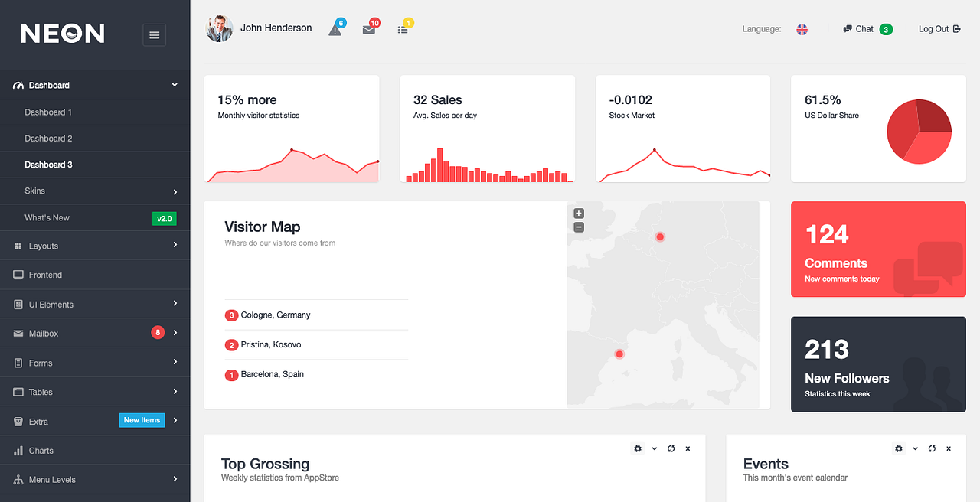Toggle the sidebar using the hamburger icon
The width and height of the screenshot is (980, 502).
[154, 34]
